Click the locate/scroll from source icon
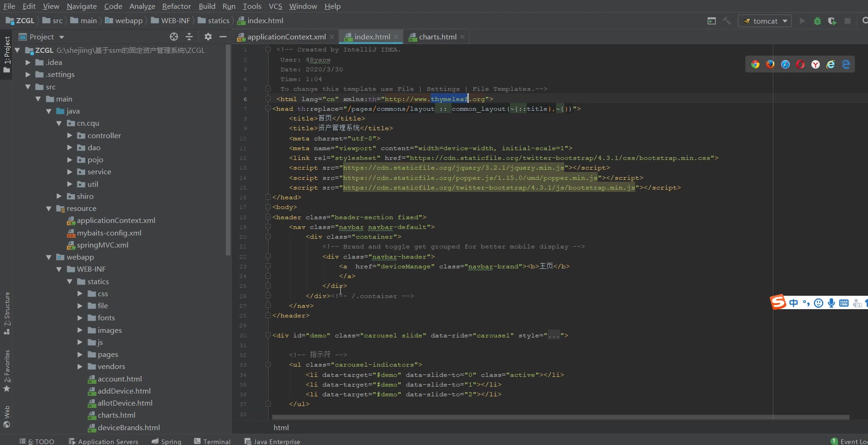This screenshot has height=445, width=868. coord(174,37)
